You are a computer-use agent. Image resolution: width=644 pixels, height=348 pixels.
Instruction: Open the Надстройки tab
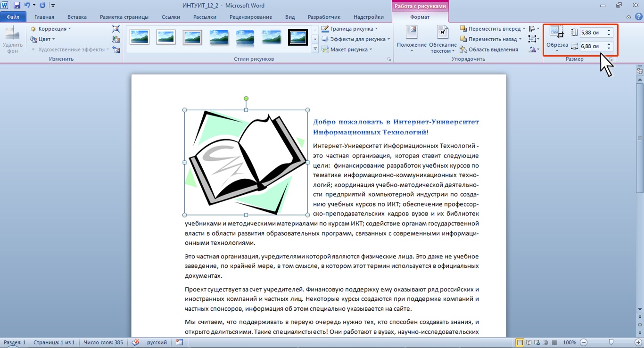tap(368, 17)
